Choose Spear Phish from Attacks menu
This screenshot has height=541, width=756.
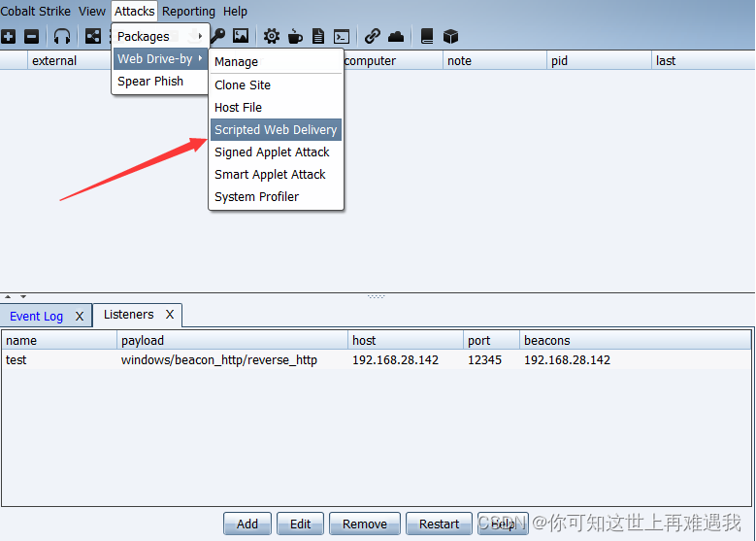point(160,81)
